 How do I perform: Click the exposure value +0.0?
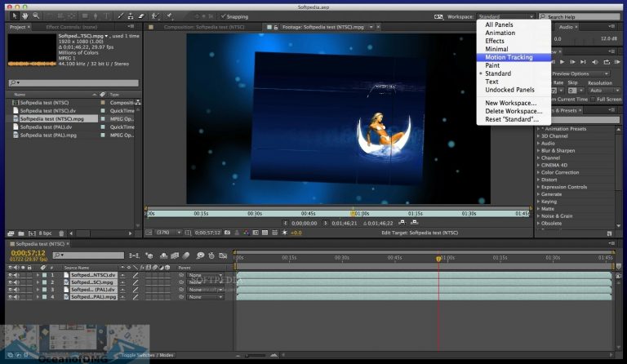[x=296, y=233]
